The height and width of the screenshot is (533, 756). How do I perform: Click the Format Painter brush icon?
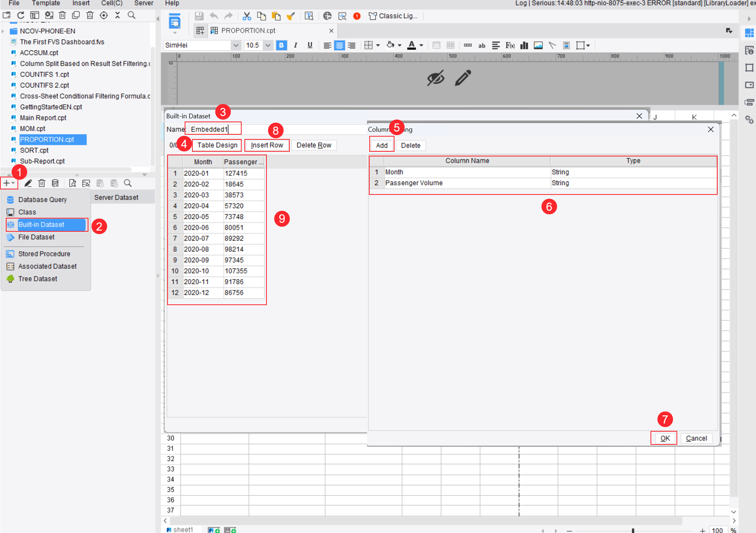pyautogui.click(x=291, y=16)
